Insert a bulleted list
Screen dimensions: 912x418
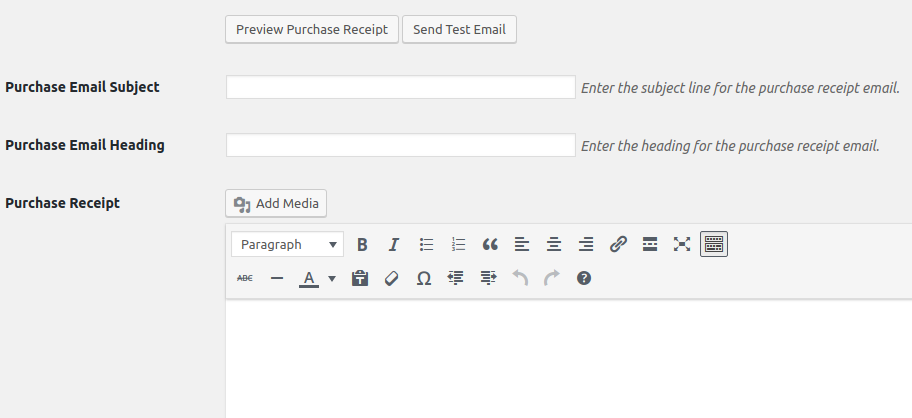[426, 244]
